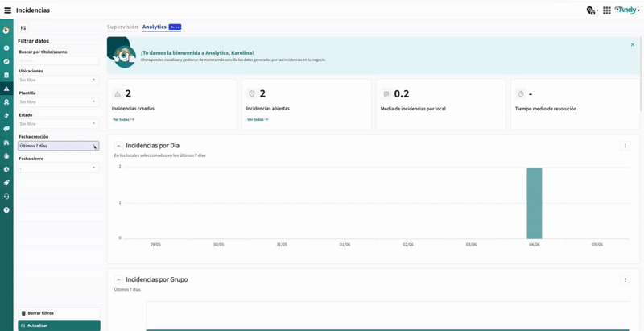Expand the Estado filter dropdown
The height and width of the screenshot is (331, 644).
(x=58, y=124)
